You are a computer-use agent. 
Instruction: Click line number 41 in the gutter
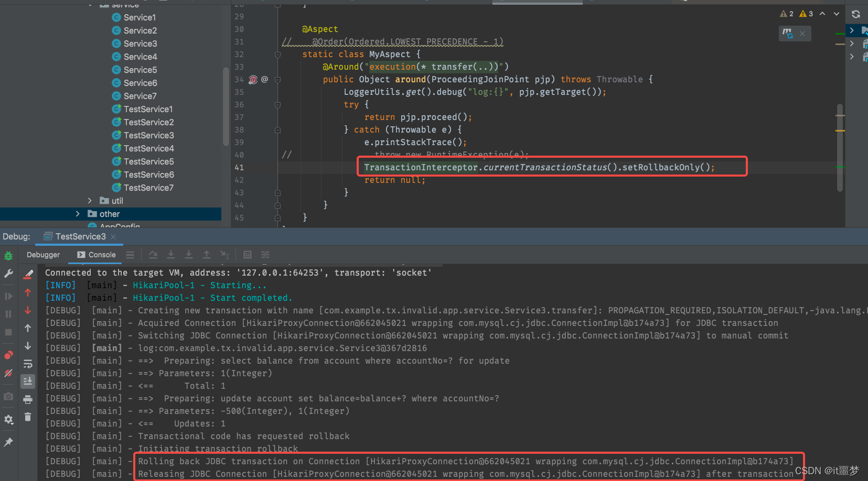239,168
